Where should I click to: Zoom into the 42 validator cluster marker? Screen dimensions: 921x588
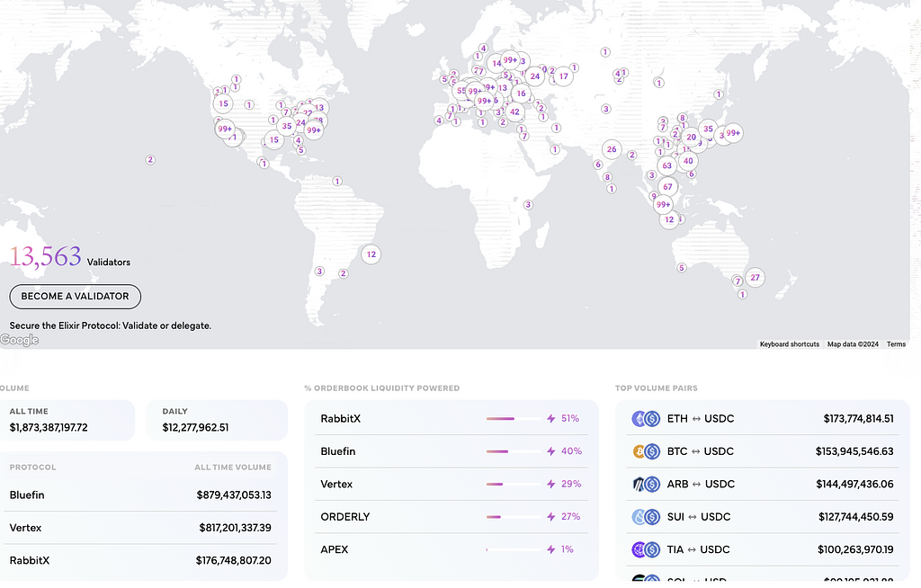514,112
